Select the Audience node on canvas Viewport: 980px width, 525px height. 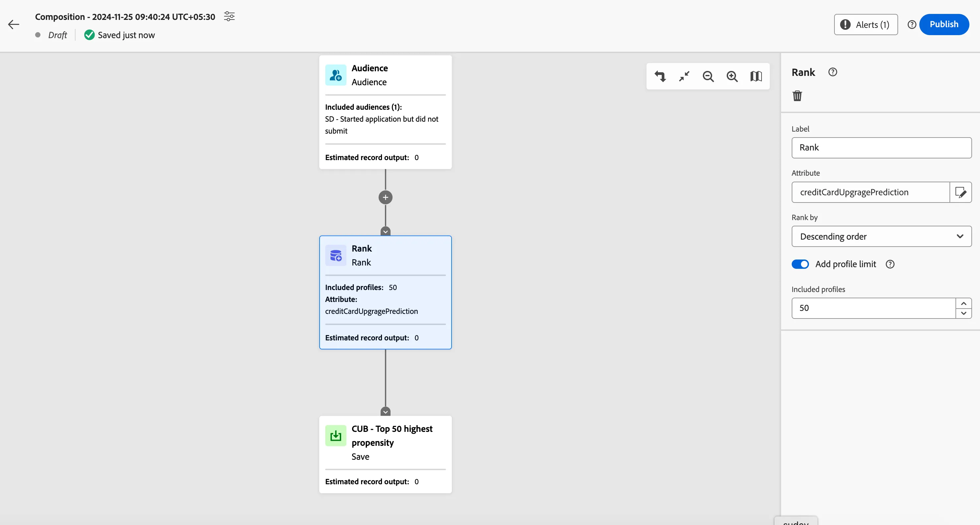click(x=385, y=112)
